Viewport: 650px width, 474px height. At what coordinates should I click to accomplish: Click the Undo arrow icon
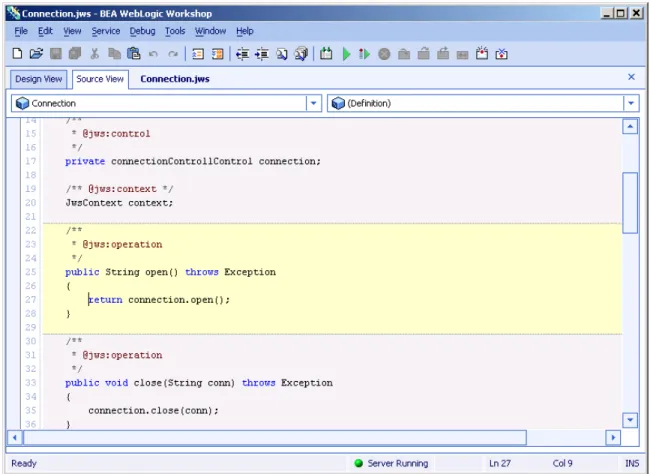153,54
